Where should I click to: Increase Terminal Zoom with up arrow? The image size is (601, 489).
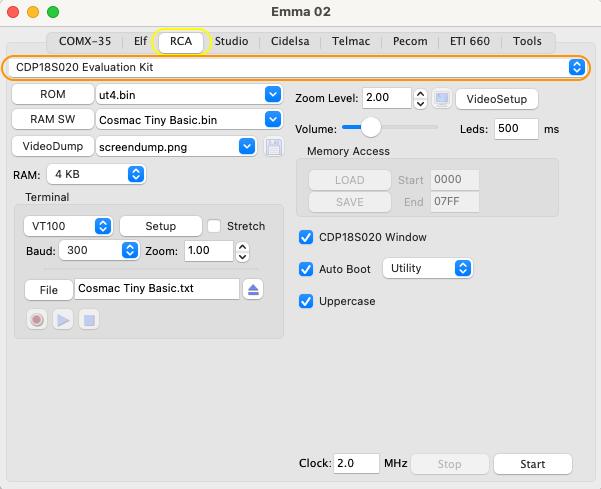click(242, 247)
